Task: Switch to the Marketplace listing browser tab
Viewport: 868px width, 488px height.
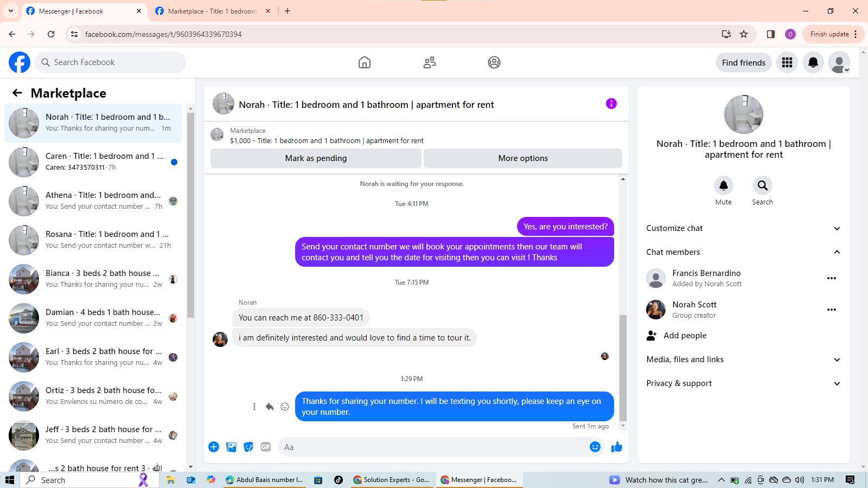Action: [x=213, y=11]
